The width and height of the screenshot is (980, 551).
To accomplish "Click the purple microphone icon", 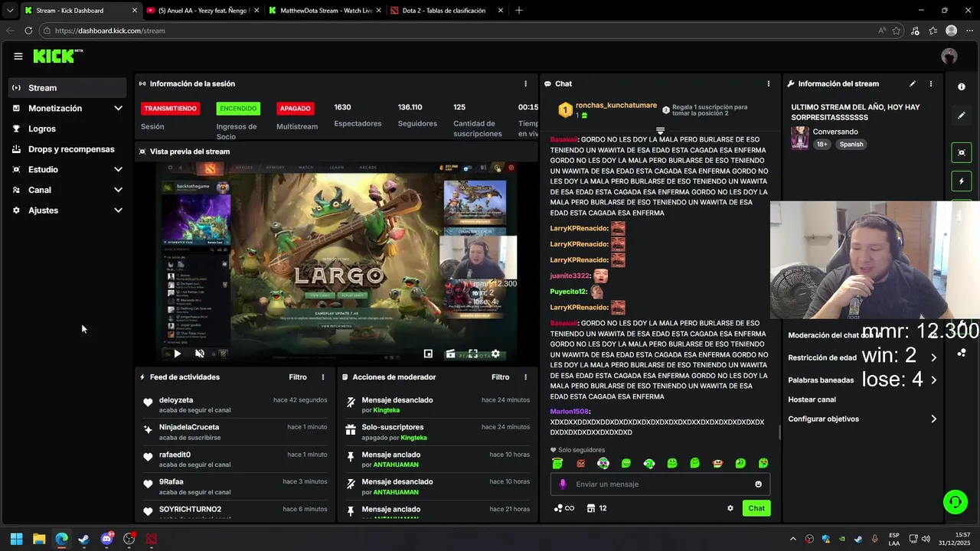I will [563, 484].
